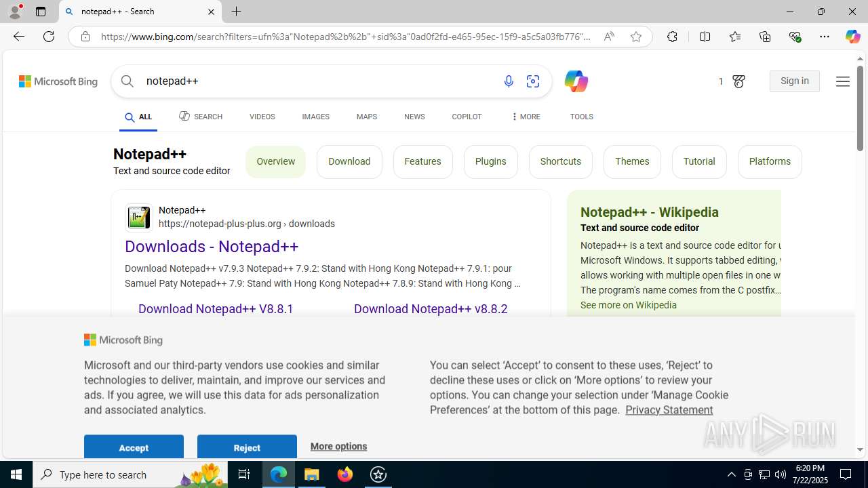
Task: Switch to the NEWS tab
Action: point(414,117)
